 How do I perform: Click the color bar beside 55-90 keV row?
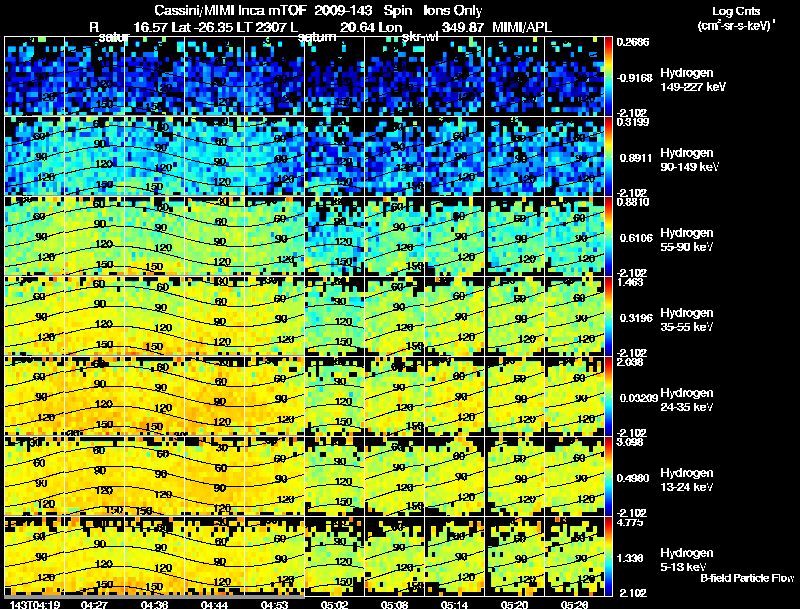point(608,237)
